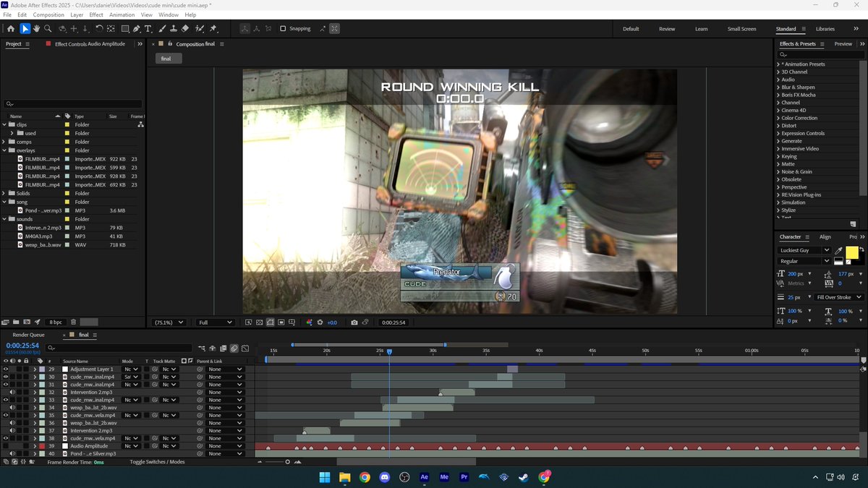
Task: Open the Full resolution dropdown
Action: (x=216, y=322)
